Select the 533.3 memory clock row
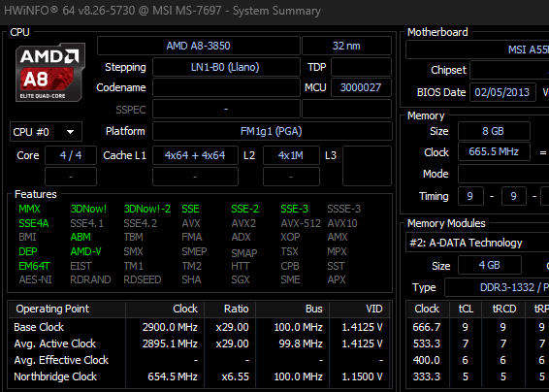Image resolution: width=549 pixels, height=392 pixels. click(x=477, y=343)
